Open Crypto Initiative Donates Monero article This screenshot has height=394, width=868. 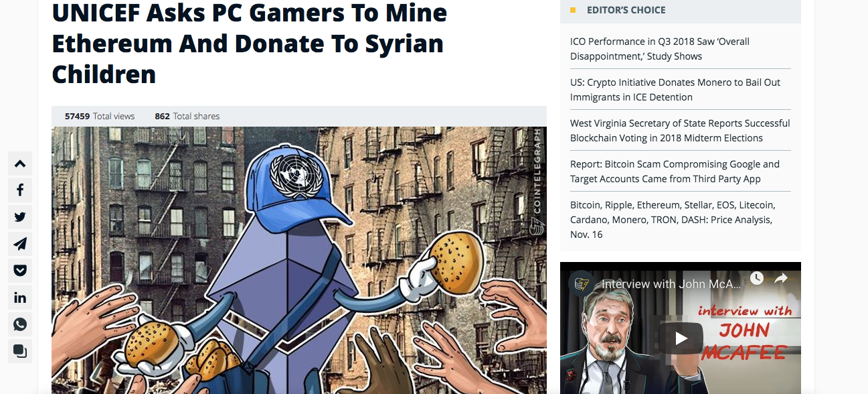(675, 90)
